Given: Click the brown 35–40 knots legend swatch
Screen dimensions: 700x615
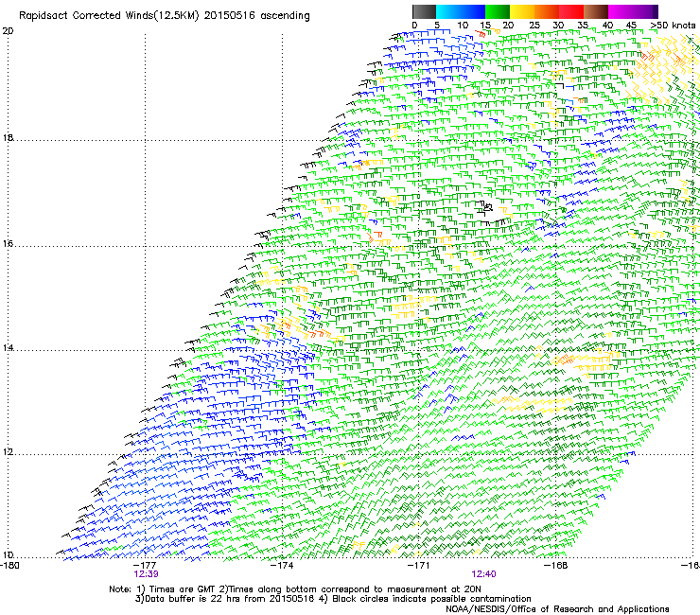Looking at the screenshot, I should (x=596, y=11).
